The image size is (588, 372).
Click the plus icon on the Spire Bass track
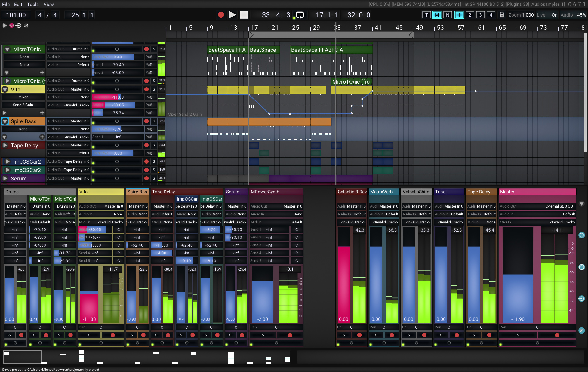coord(42,137)
